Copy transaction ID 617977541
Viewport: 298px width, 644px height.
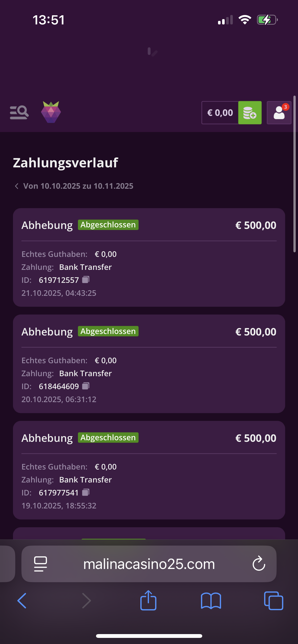[86, 492]
